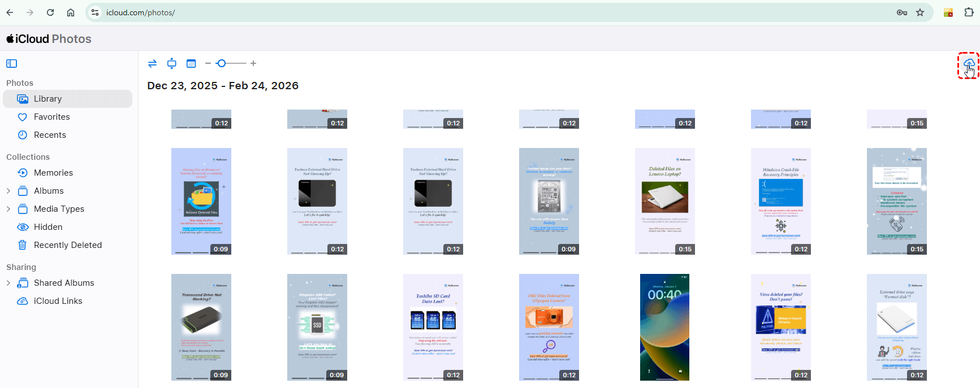Open the Missing Files on Windows video

point(201,202)
